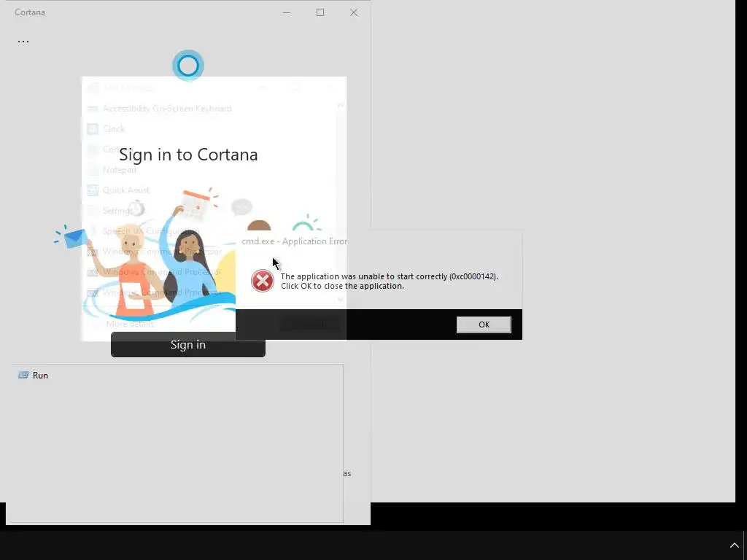Click the 'Sign in to Cortana' heading

click(188, 155)
